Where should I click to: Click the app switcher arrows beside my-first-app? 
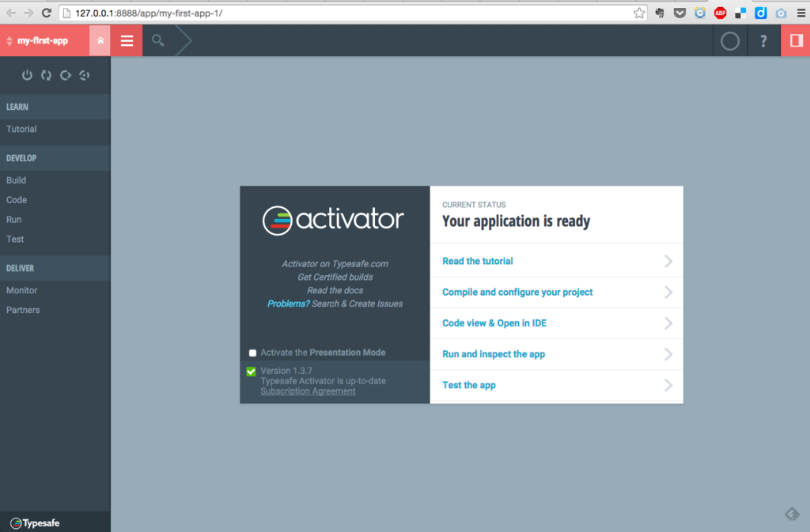[x=9, y=40]
